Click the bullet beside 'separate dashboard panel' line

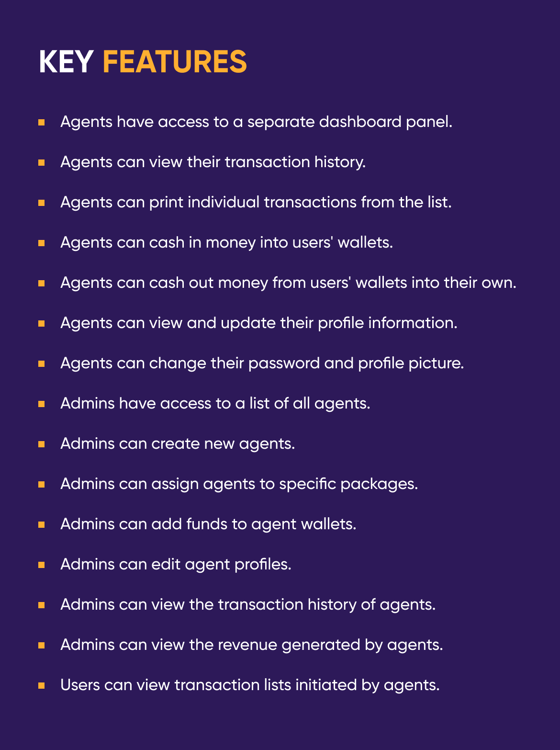[x=42, y=123]
